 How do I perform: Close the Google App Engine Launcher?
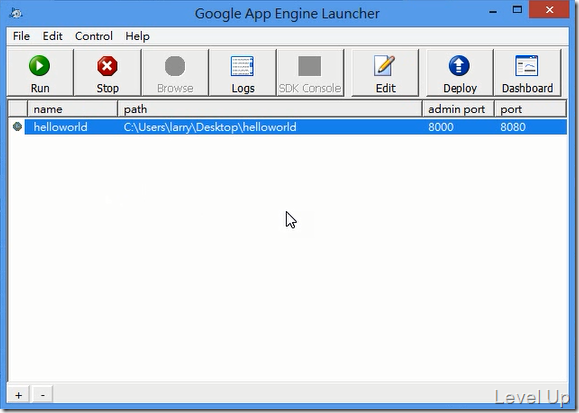549,10
